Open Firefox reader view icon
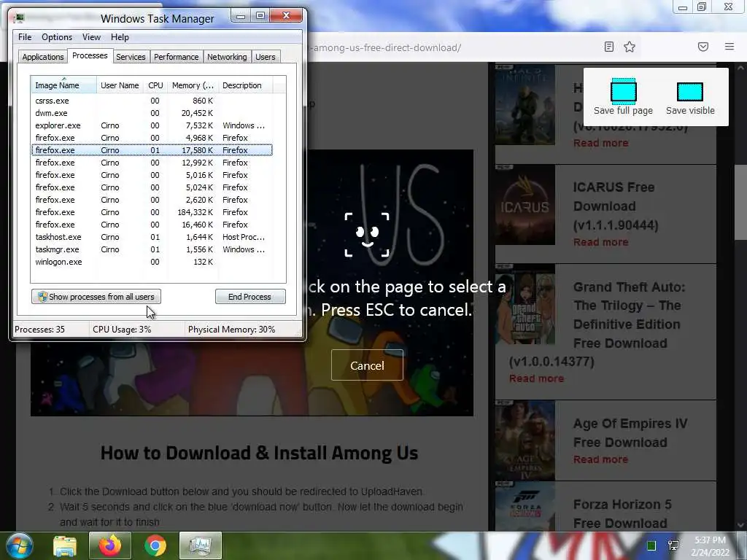The image size is (747, 560). pos(608,47)
